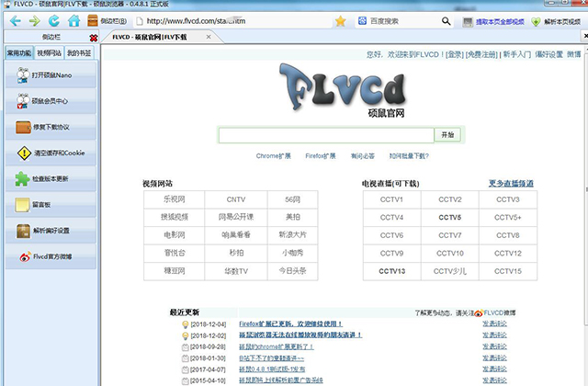588x386 pixels.
Task: Open CCTV1 live channel
Action: pyautogui.click(x=391, y=199)
